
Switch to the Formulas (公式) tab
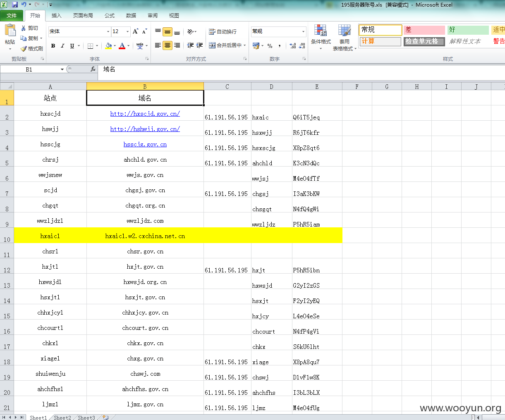(110, 15)
